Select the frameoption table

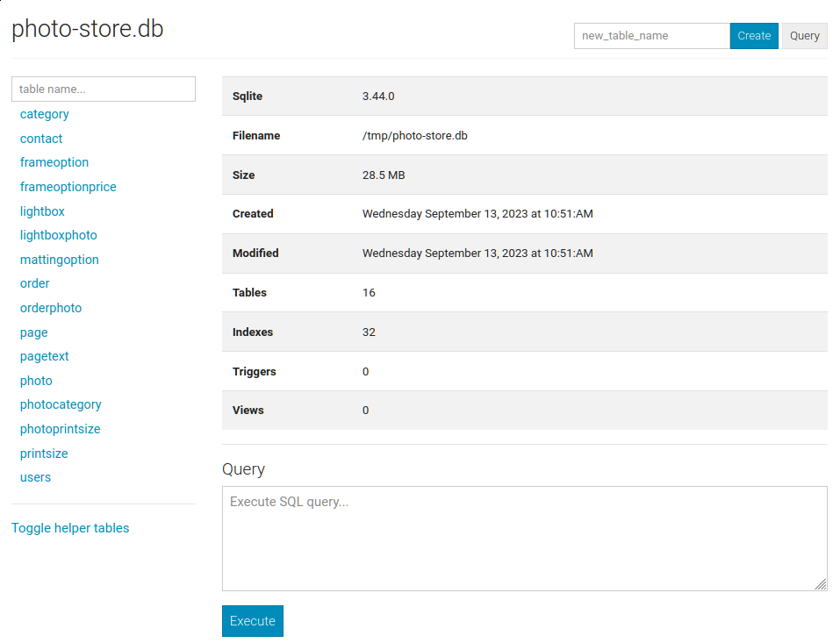(x=54, y=162)
